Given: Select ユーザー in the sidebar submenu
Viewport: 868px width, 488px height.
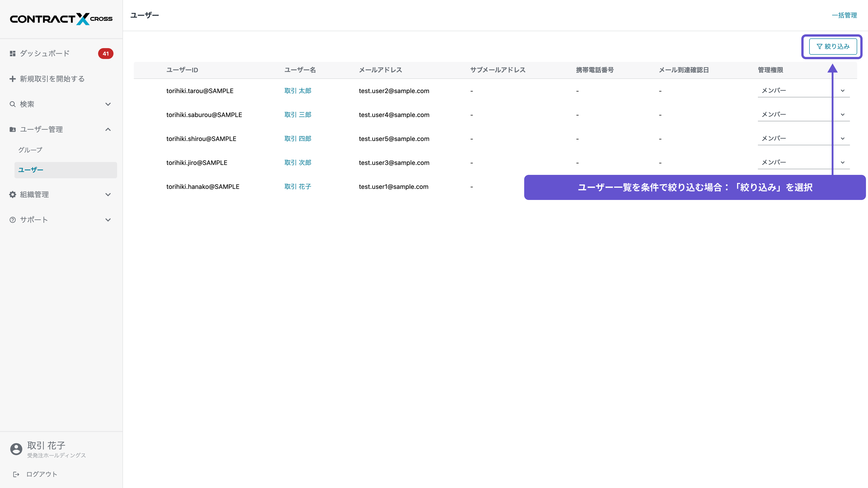Looking at the screenshot, I should (31, 170).
